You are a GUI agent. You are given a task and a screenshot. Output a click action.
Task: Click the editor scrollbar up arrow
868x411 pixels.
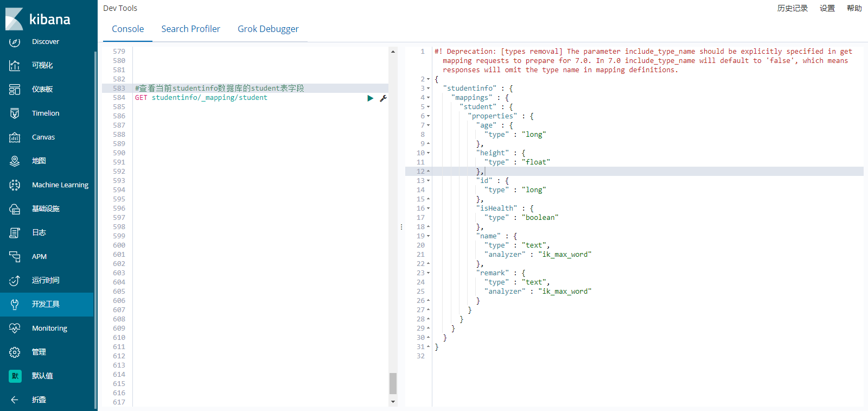[393, 52]
